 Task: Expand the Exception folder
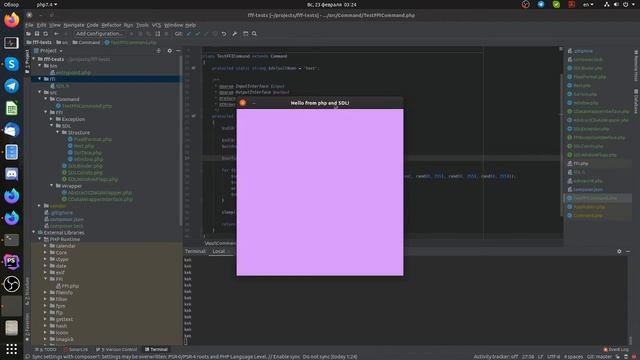pyautogui.click(x=52, y=119)
